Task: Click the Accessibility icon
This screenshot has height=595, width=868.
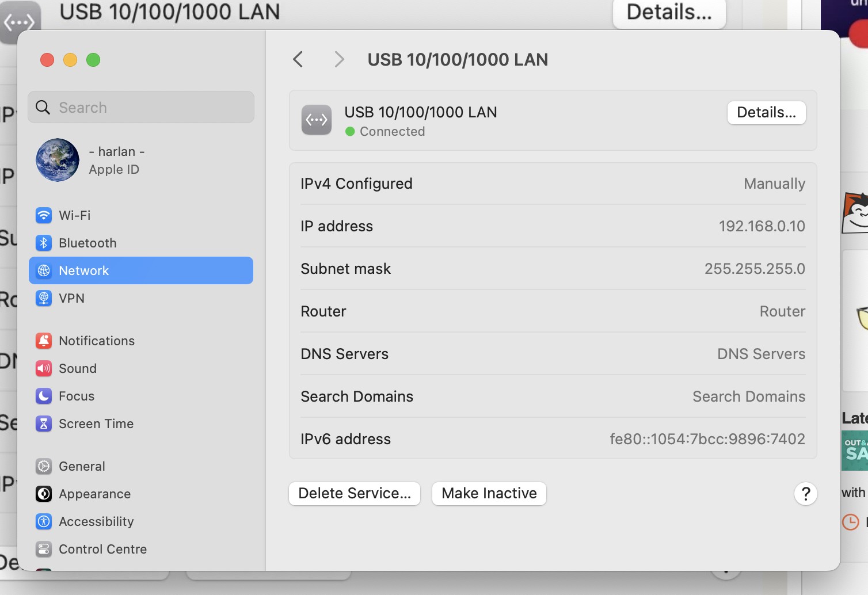Action: pyautogui.click(x=44, y=521)
